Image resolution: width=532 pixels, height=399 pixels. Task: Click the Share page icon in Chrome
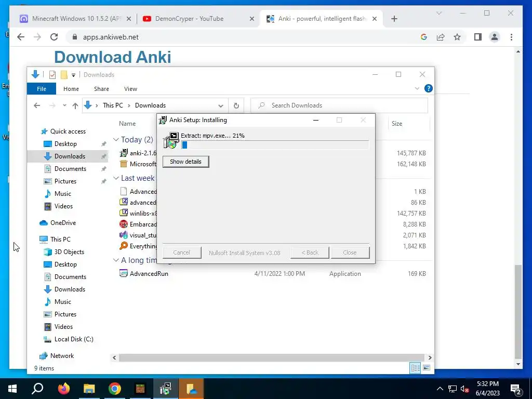pos(441,37)
